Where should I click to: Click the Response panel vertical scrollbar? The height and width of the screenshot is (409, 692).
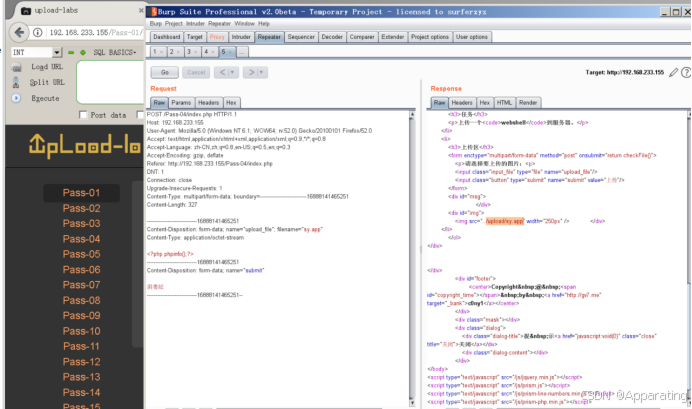pyautogui.click(x=689, y=258)
